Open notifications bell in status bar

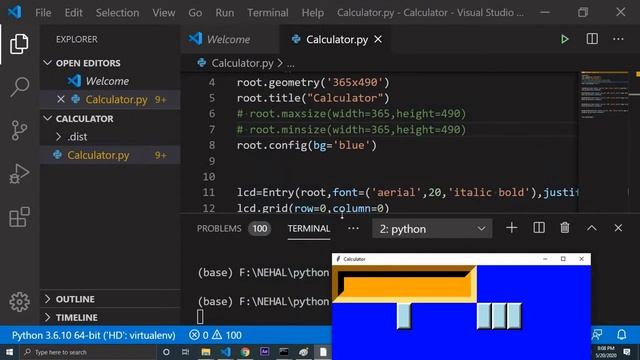click(x=622, y=335)
